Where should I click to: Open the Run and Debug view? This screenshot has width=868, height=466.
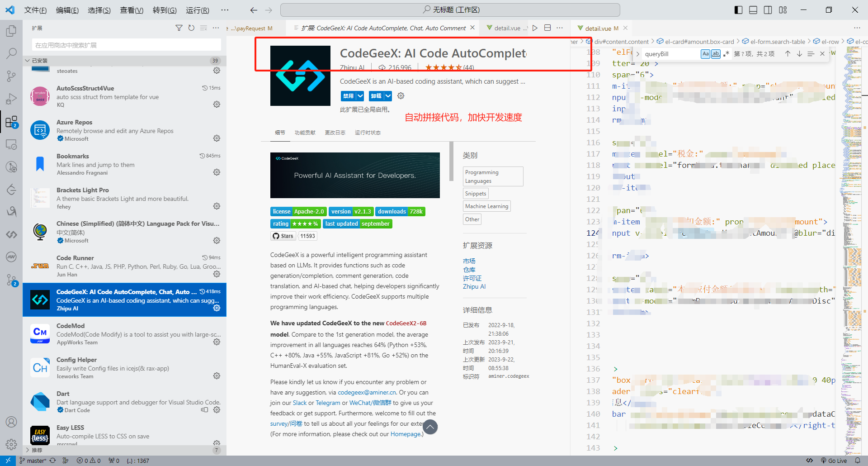tap(11, 99)
